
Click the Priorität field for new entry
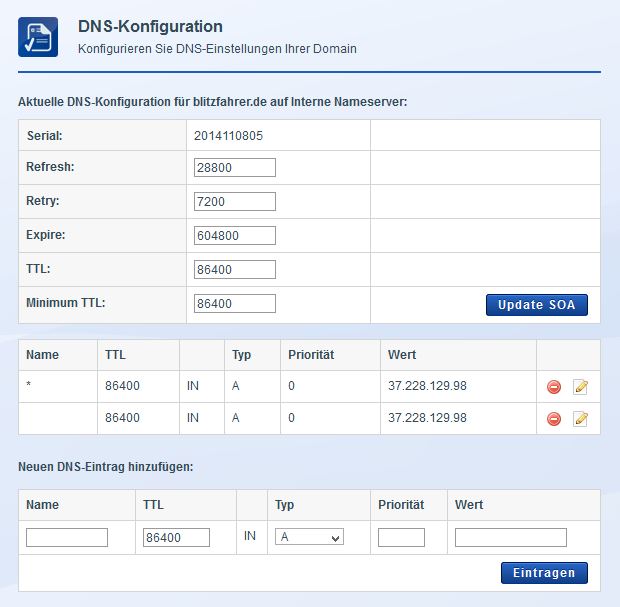(400, 538)
